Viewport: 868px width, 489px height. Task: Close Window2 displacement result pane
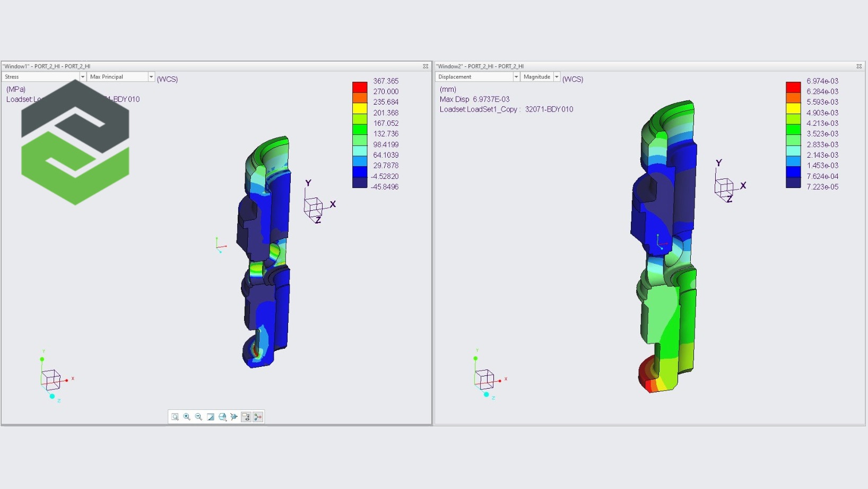(859, 66)
